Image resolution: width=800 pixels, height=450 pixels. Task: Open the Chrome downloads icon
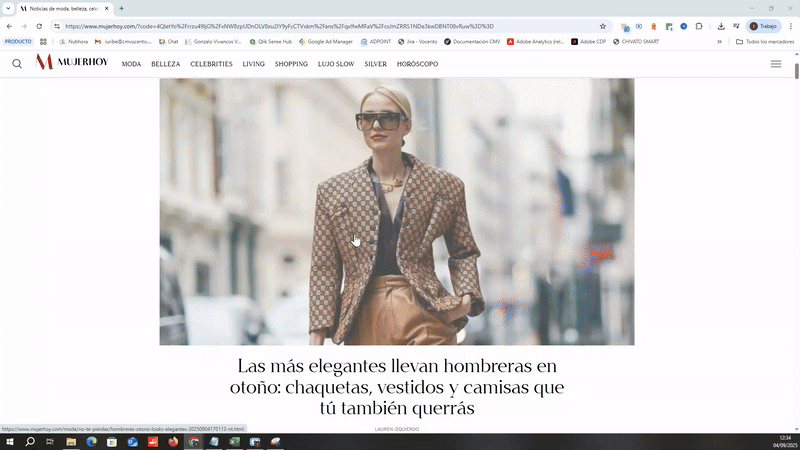point(721,26)
